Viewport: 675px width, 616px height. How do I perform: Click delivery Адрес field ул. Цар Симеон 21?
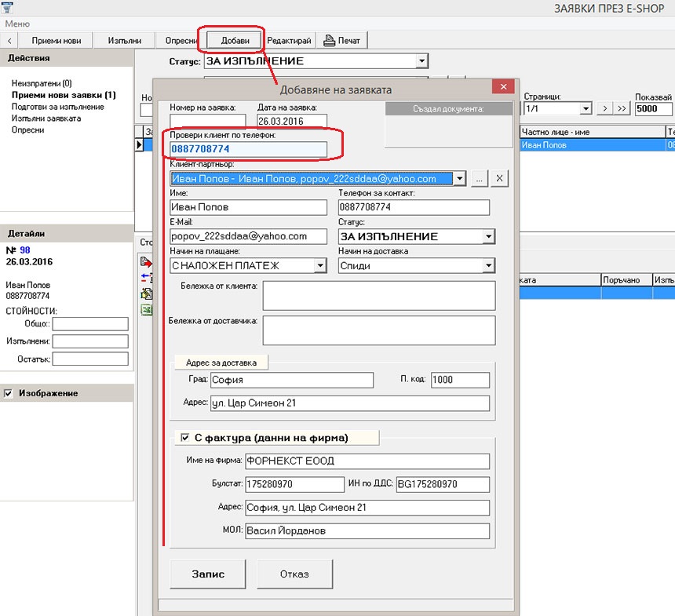coord(350,403)
